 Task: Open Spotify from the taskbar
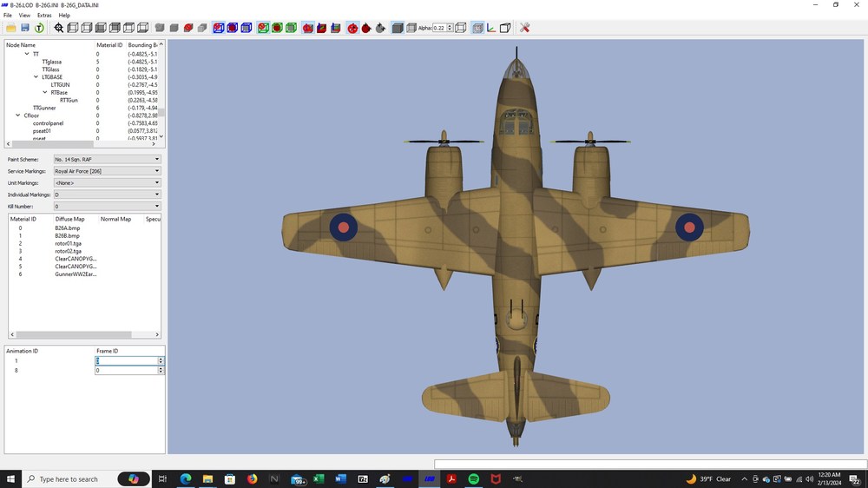point(474,479)
